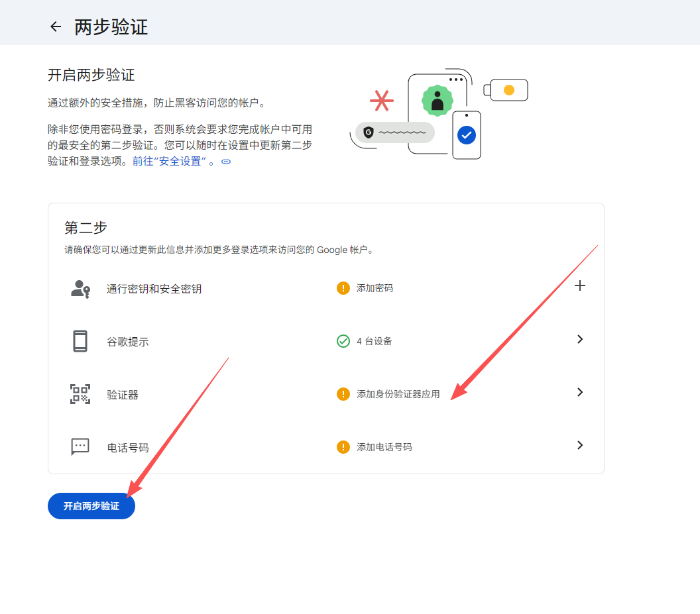
Task: Click the QR code icon for 验证器
Action: [80, 394]
